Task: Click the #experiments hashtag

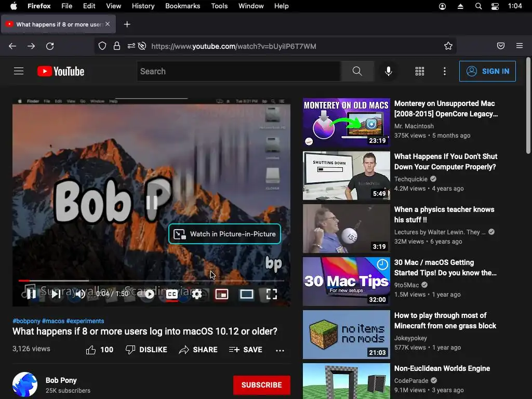Action: [x=85, y=321]
